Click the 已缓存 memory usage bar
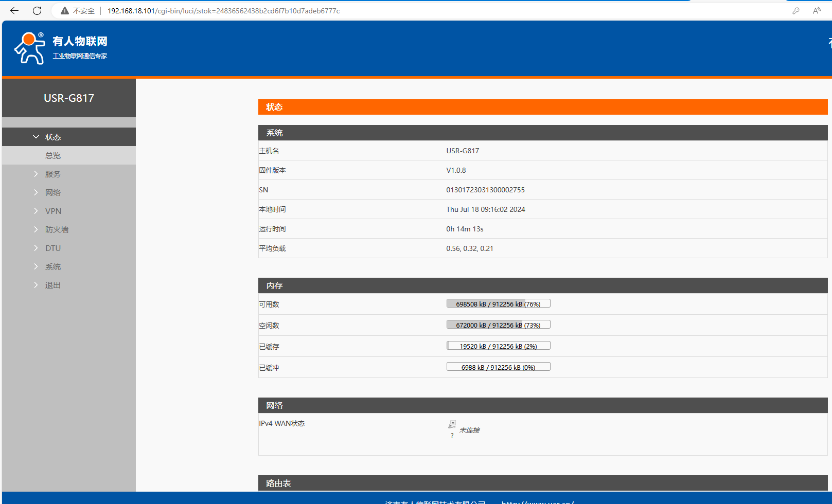 498,346
